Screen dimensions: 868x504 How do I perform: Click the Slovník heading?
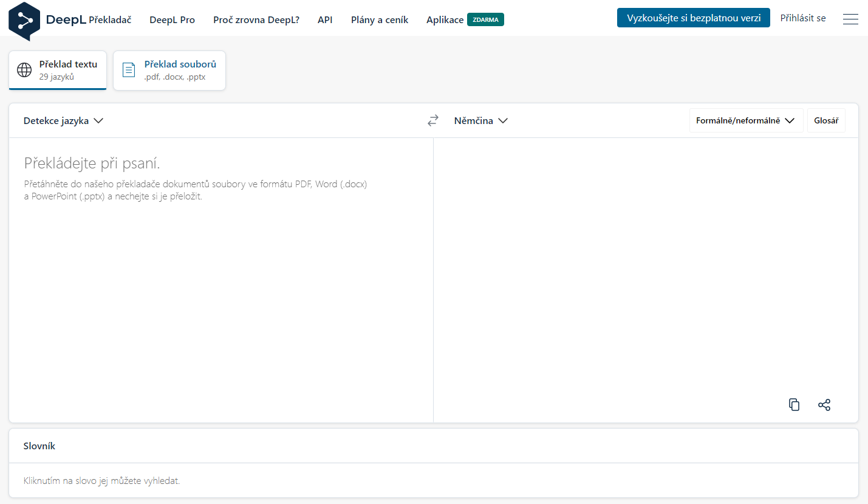39,446
